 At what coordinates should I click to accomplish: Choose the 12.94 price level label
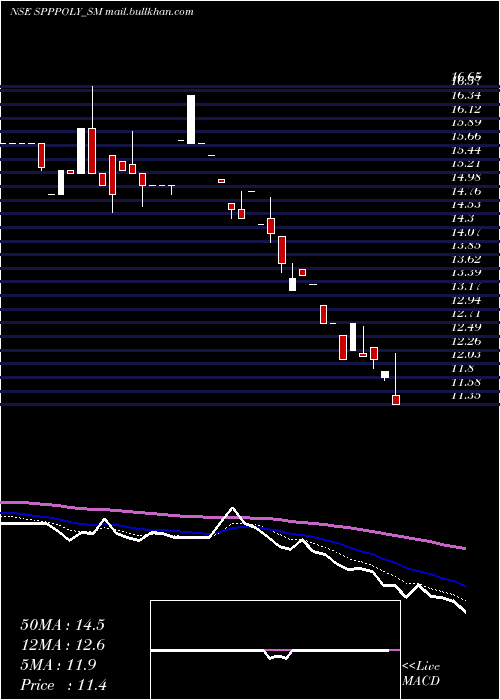(466, 300)
